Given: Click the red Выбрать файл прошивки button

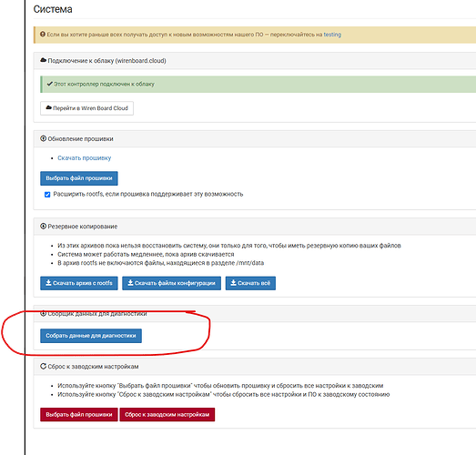Looking at the screenshot, I should [79, 415].
